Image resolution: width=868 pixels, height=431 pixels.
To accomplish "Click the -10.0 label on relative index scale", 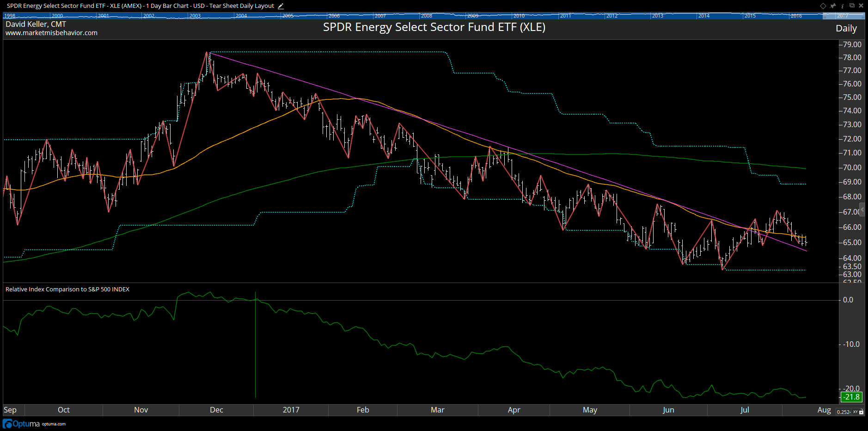I will pyautogui.click(x=850, y=344).
